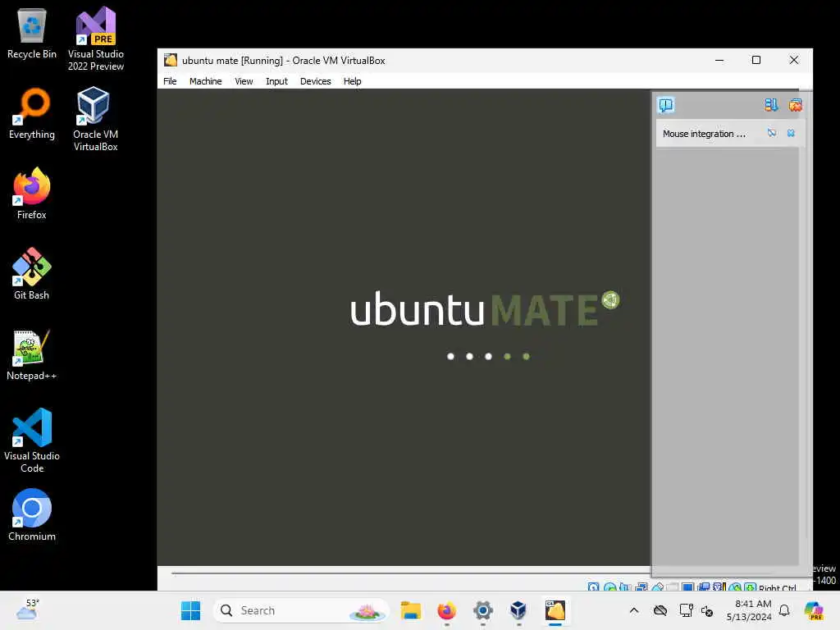840x630 pixels.
Task: Dismiss the Mouse integration notification
Action: [791, 133]
